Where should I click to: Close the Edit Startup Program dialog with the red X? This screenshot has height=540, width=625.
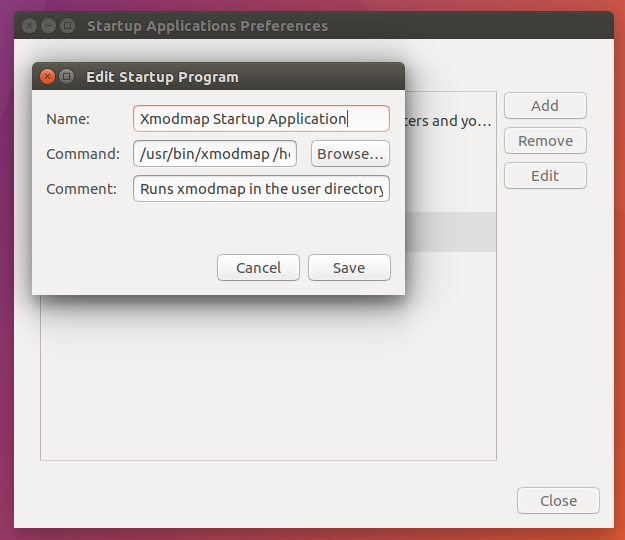[47, 76]
